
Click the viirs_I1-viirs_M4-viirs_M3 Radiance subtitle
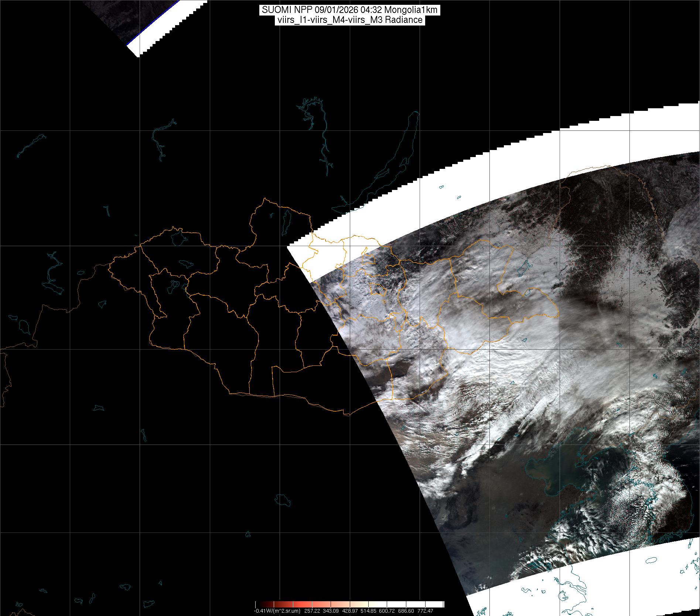point(349,20)
